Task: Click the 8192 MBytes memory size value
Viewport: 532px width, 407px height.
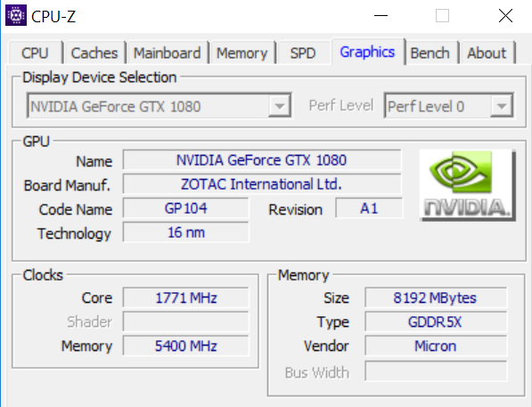Action: coord(436,297)
